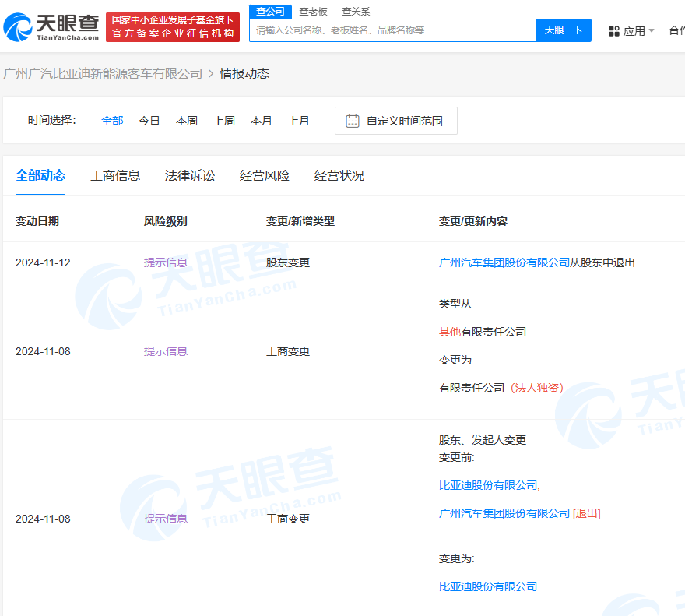Expand the 应用 dropdown arrow
The height and width of the screenshot is (616, 685).
[x=652, y=30]
